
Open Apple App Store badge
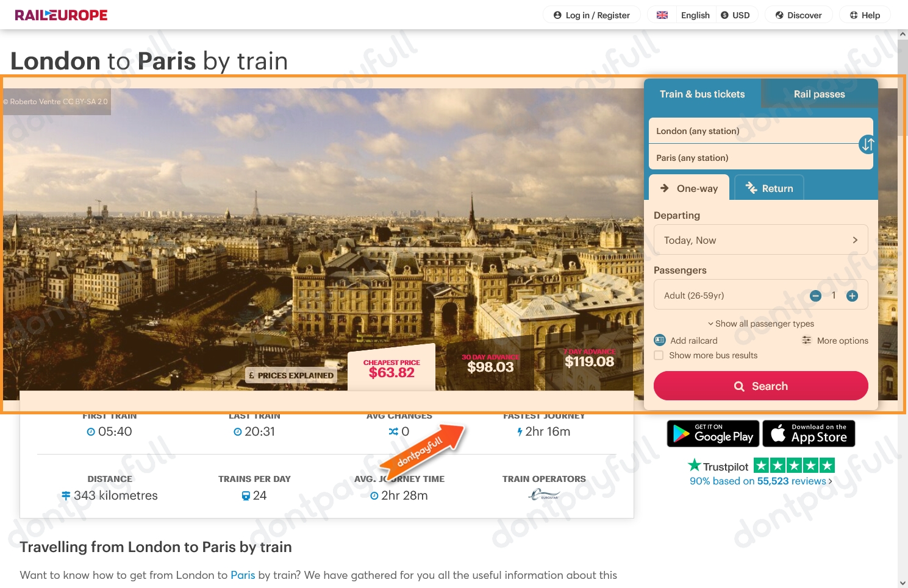click(x=809, y=433)
